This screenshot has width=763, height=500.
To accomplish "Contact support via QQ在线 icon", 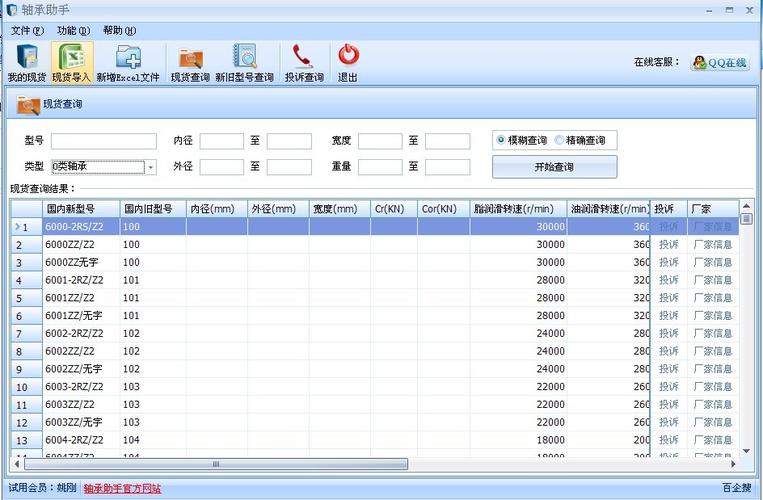I will point(720,63).
